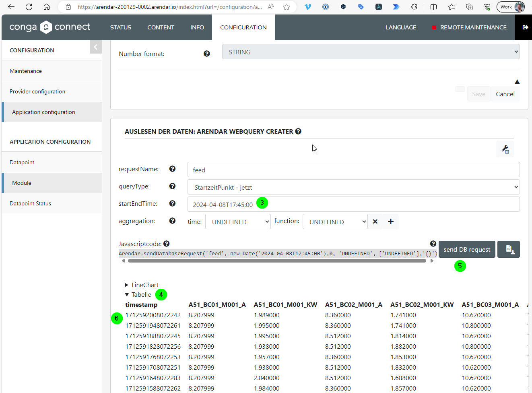Show help for Number format
The image size is (532, 393).
pos(207,54)
